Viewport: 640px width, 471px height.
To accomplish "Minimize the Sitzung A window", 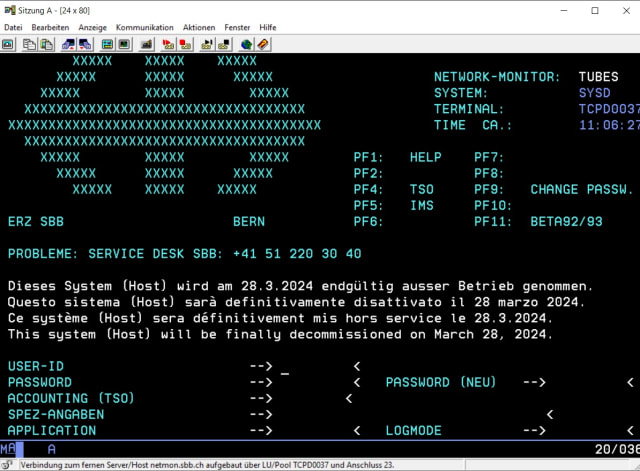I will 564,11.
